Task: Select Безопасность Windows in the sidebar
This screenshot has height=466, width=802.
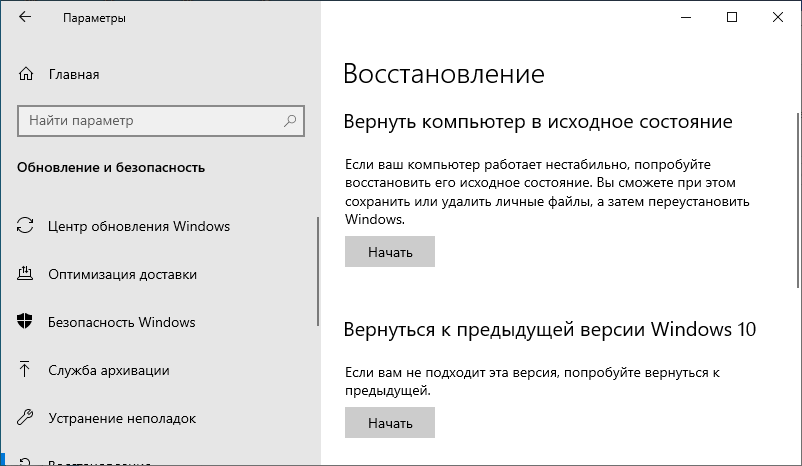Action: pos(121,322)
